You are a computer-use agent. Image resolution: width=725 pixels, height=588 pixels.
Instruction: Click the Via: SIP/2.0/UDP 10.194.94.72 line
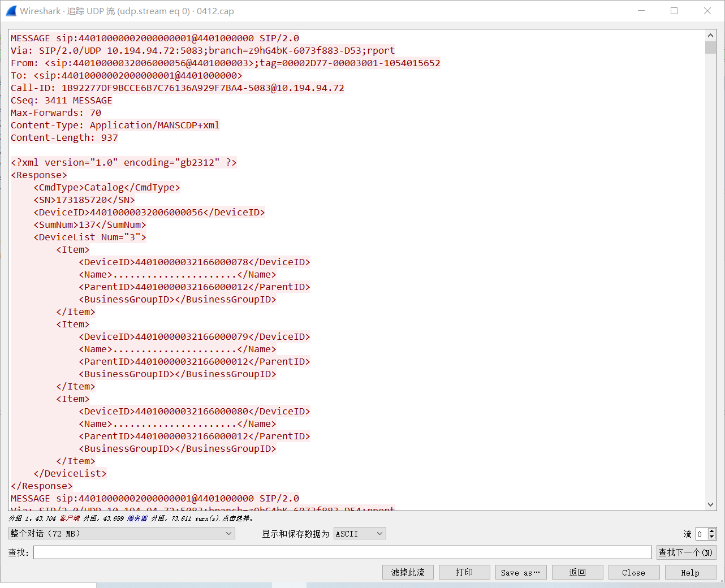point(203,50)
